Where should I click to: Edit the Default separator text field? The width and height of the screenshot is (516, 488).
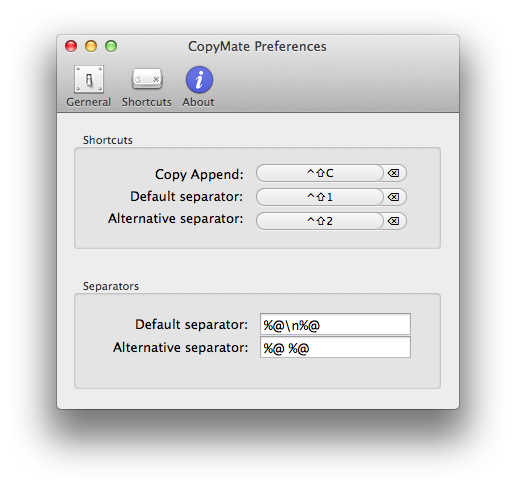point(335,324)
